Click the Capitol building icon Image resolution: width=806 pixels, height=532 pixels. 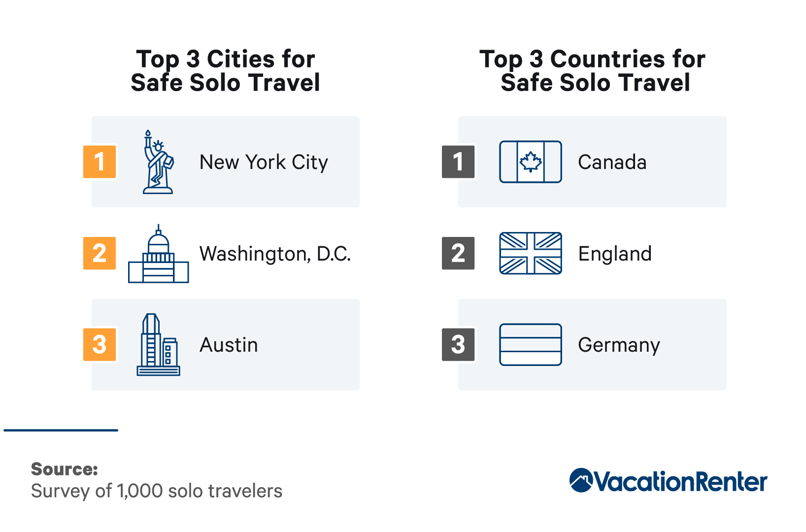coord(158,254)
